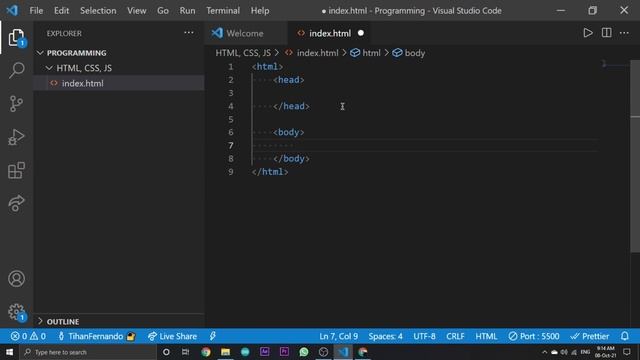Screen dimensions: 640x360
Task: Click Prettier in the status bar
Action: [589, 336]
